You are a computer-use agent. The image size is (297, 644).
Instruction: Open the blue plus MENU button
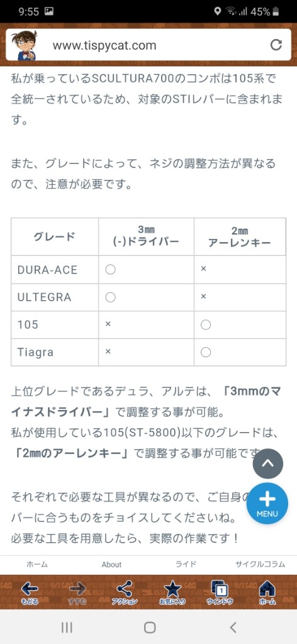pyautogui.click(x=267, y=504)
